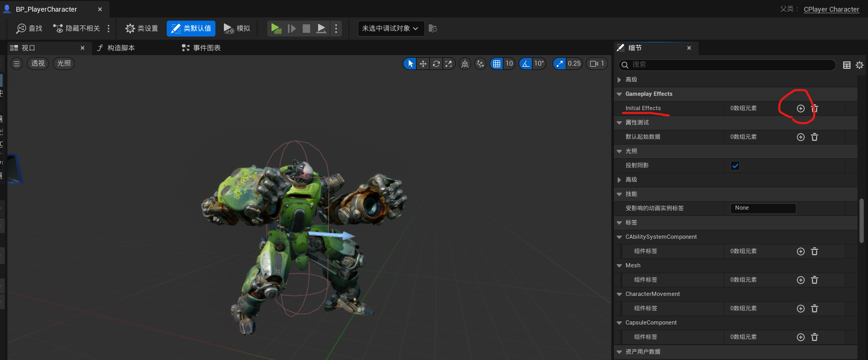Open the debug object dropdown (未选中调试对象)
Screen dimensions: 868x360
391,29
